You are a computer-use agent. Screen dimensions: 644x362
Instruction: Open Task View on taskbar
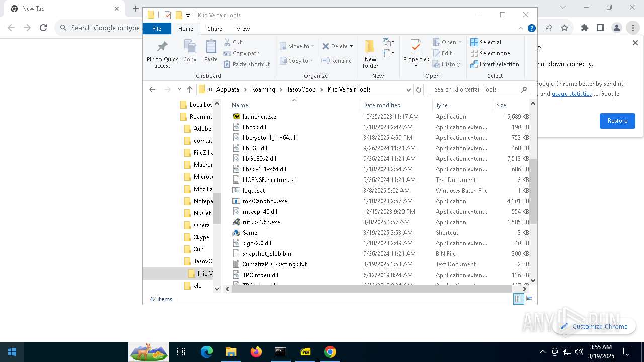coord(181,352)
